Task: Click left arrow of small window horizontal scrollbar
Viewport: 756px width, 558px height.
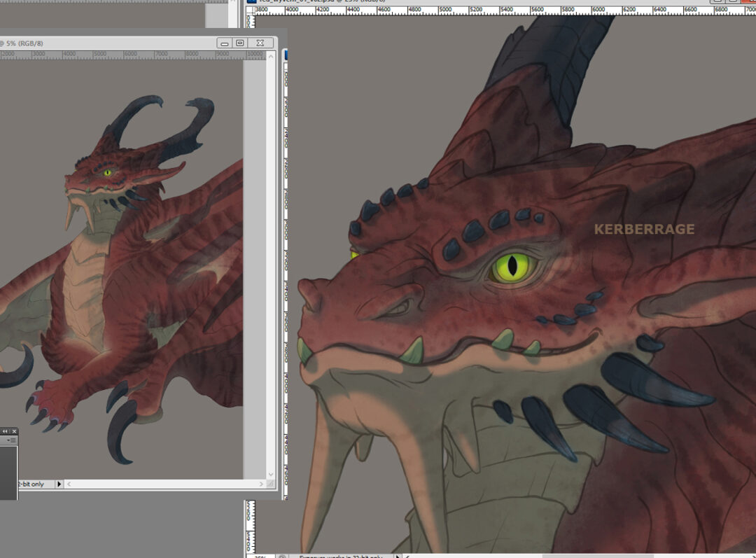Action: (x=69, y=484)
